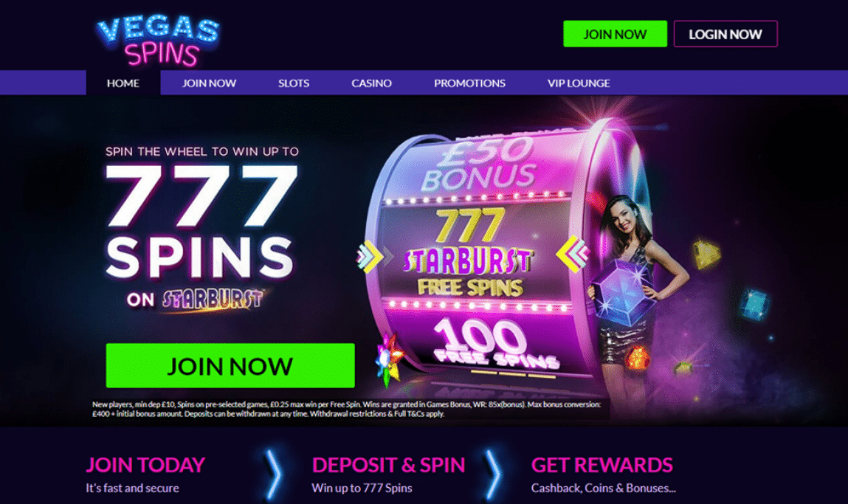Click the green Join Now header button
This screenshot has width=848, height=504.
click(615, 34)
